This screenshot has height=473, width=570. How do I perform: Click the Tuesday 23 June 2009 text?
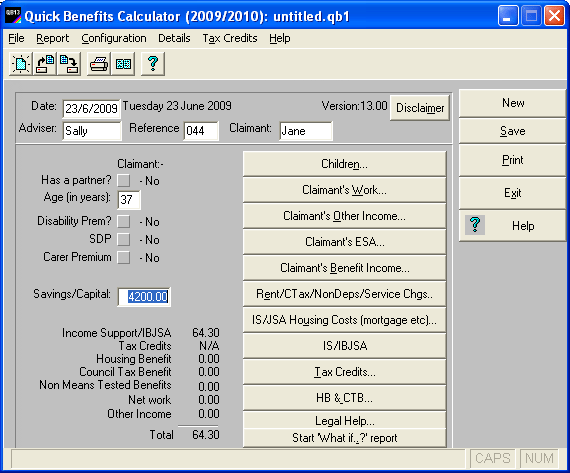click(177, 106)
